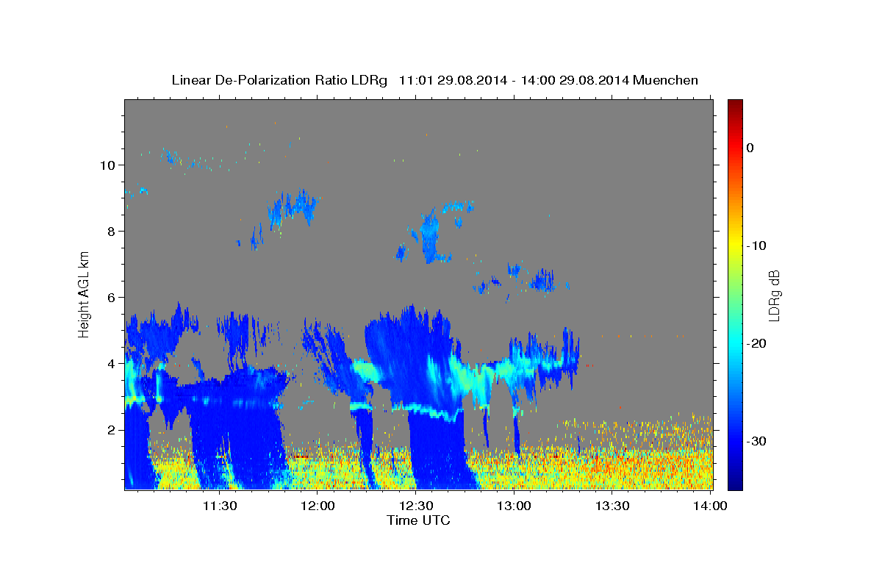The image size is (882, 588).
Task: Click the dark red top of the colorbar
Action: click(x=735, y=104)
